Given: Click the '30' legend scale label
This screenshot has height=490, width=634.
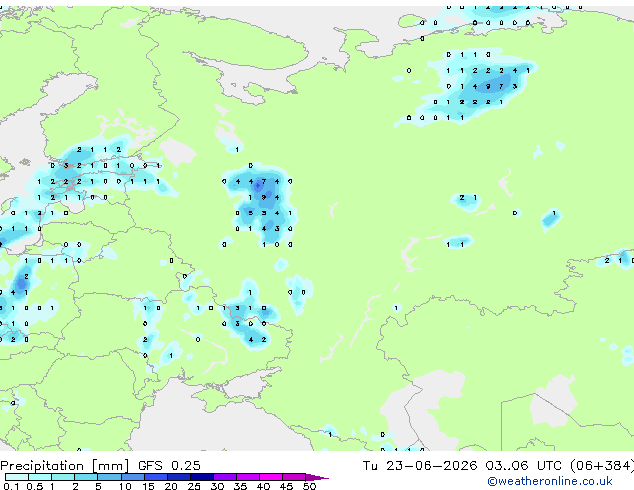Looking at the screenshot, I should 217,486.
